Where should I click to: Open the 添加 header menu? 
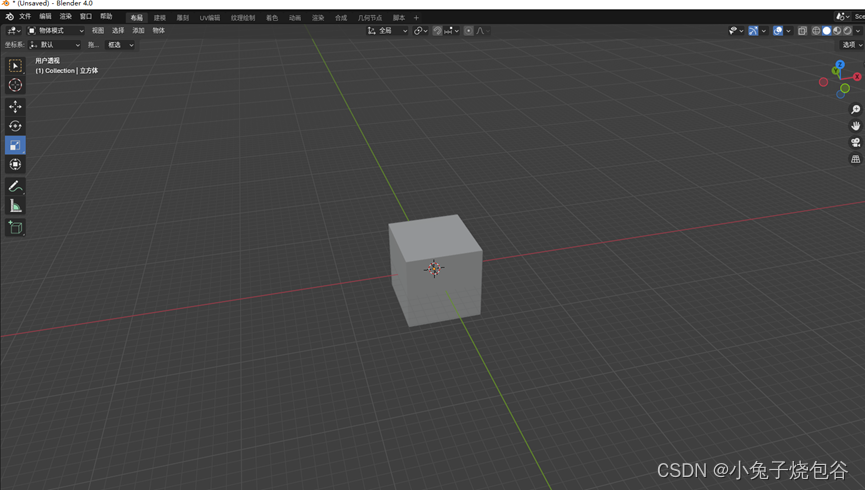(138, 31)
